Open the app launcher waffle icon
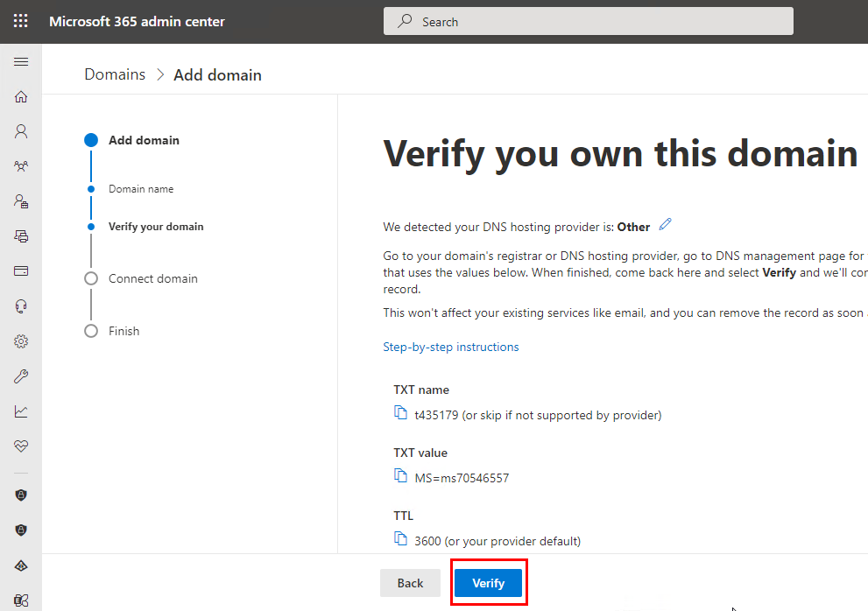The height and width of the screenshot is (611, 868). tap(20, 21)
